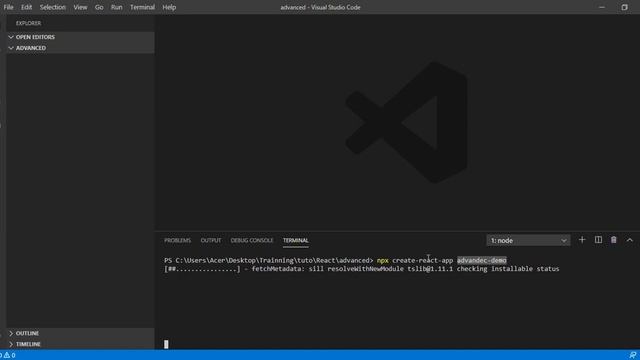
Task: Expand the Timeline section
Action: [80, 344]
